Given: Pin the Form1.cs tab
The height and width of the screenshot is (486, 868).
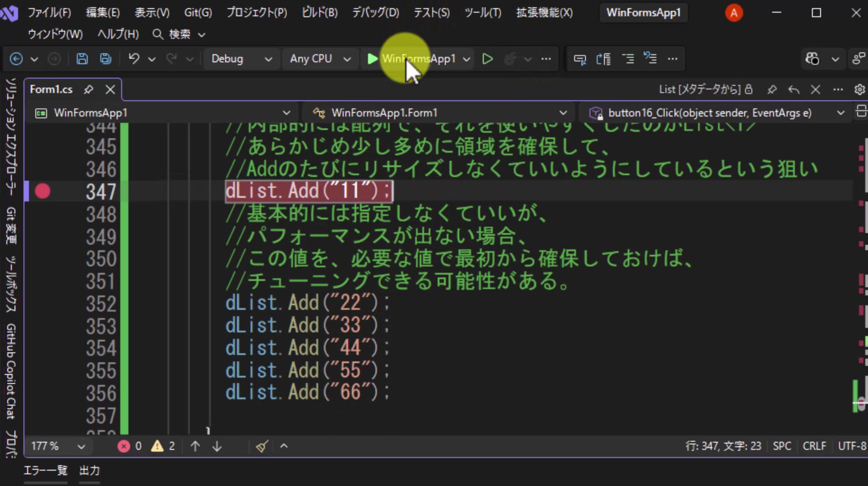Looking at the screenshot, I should click(89, 89).
